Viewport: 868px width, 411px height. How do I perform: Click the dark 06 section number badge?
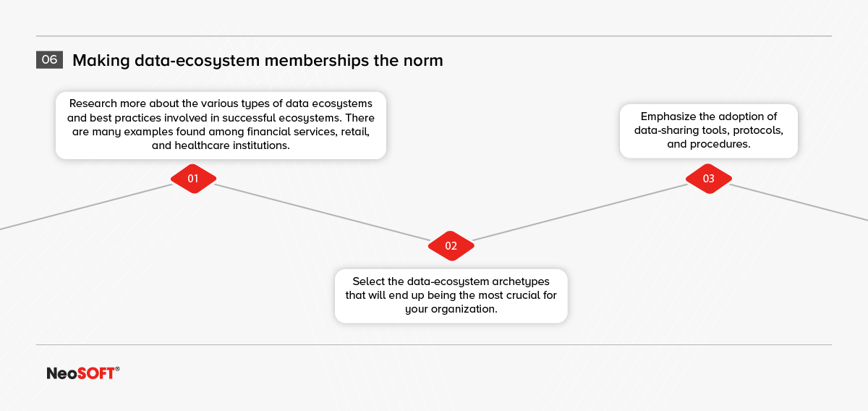(49, 60)
